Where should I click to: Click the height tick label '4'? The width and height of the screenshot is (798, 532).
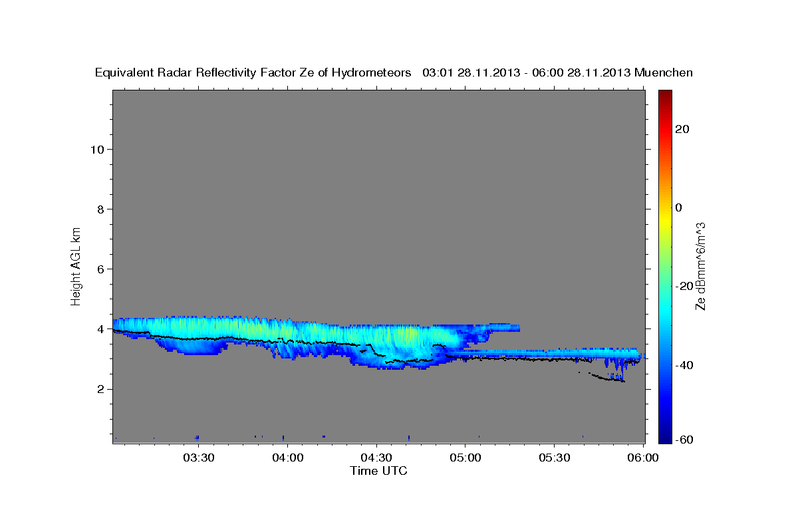pyautogui.click(x=100, y=329)
